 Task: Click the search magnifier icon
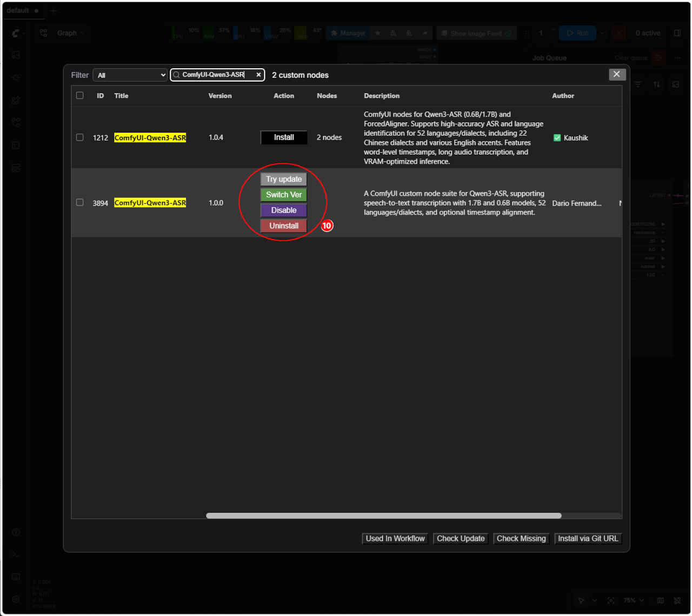176,75
